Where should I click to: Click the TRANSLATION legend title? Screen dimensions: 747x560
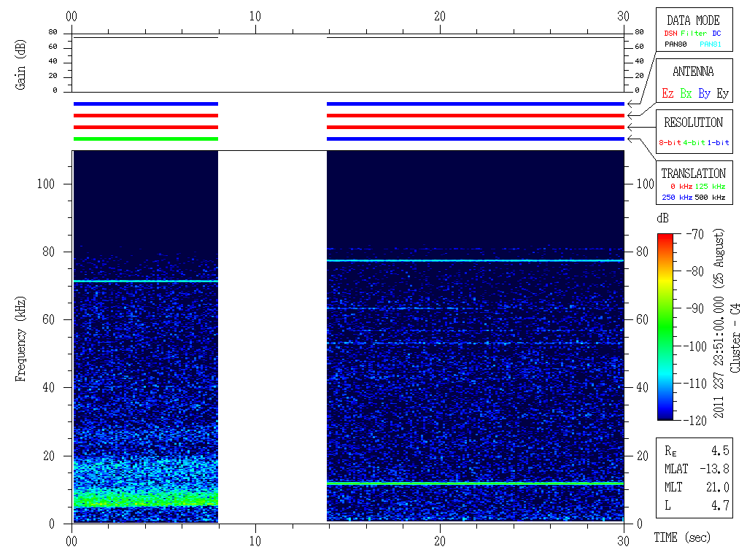693,174
